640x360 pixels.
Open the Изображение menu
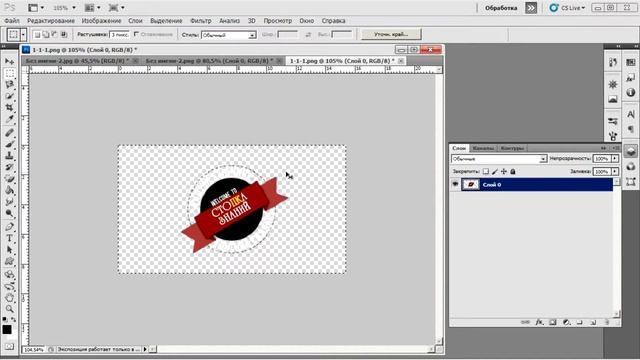point(101,20)
